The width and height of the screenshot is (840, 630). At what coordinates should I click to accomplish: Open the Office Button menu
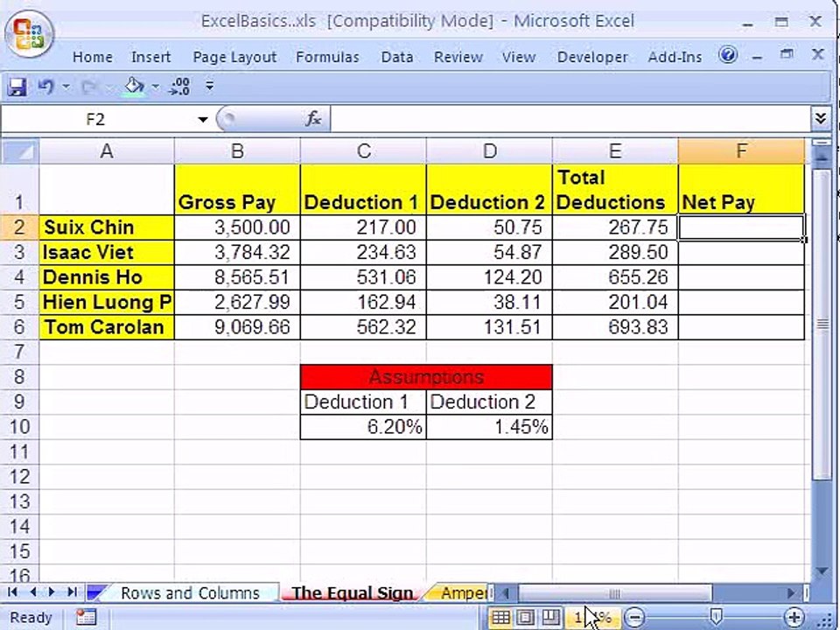28,33
